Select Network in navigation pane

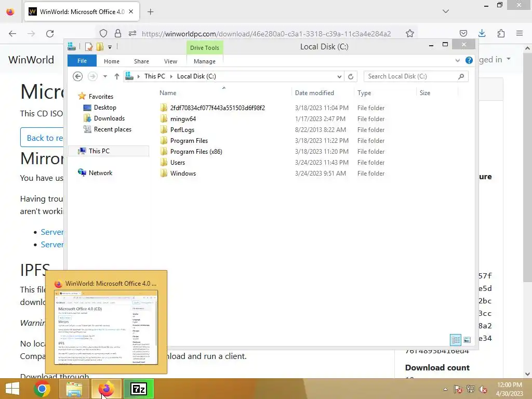click(100, 172)
